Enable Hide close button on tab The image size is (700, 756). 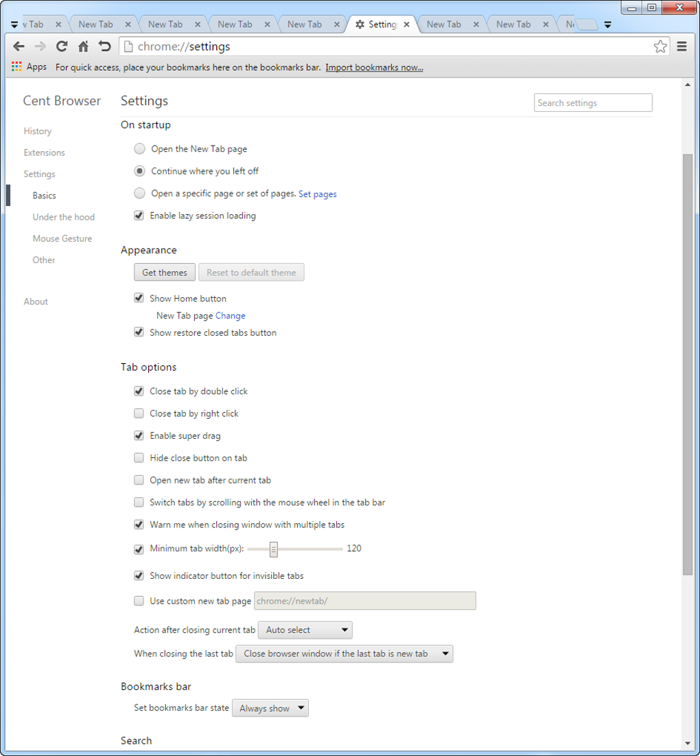[139, 457]
